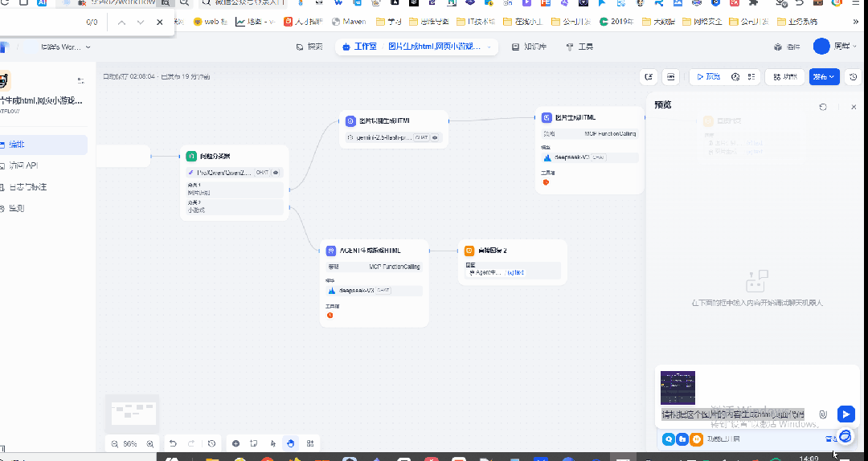Select 分类2 小游戏 in classifier node
Screen dimensions: 868x461
[x=234, y=207]
